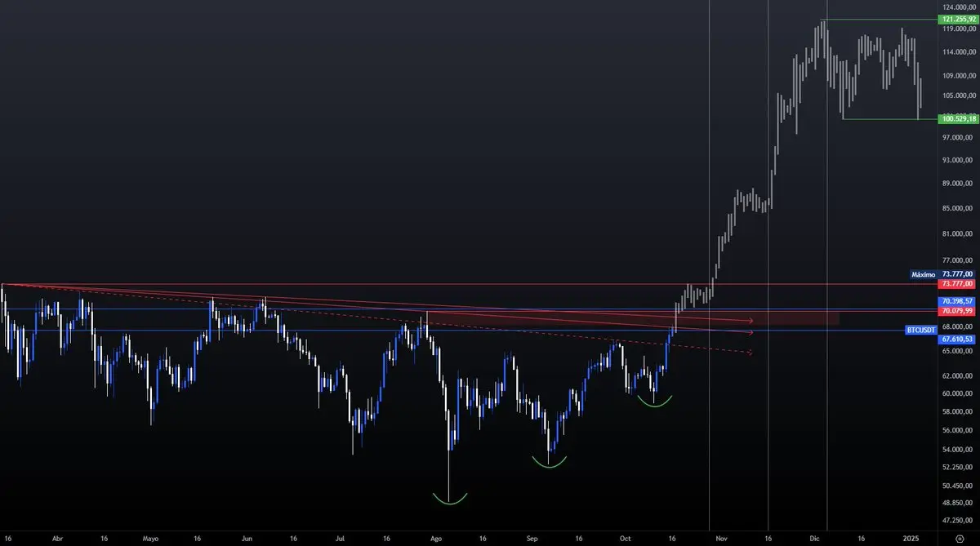980x546 pixels.
Task: Click the blue 67.610,53 price tag
Action: [958, 339]
